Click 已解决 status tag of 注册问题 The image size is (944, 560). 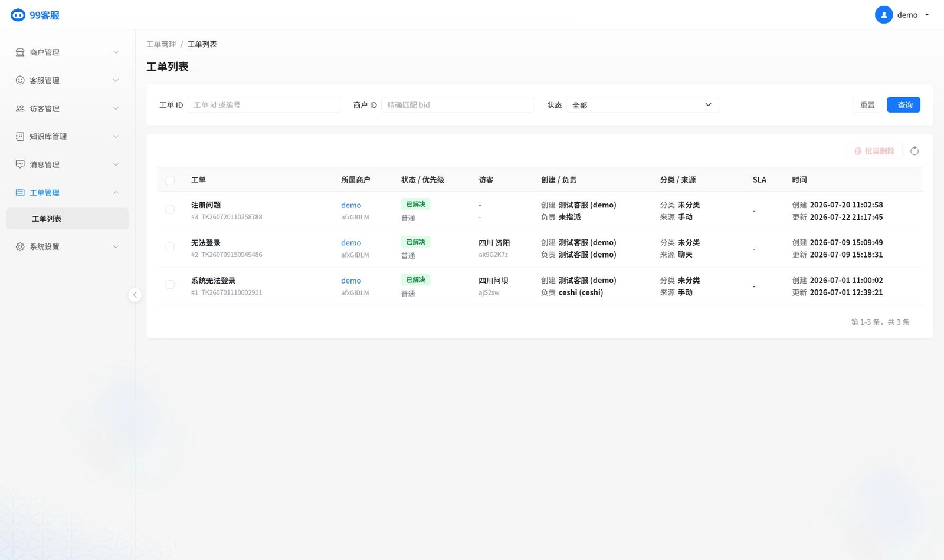click(x=415, y=204)
